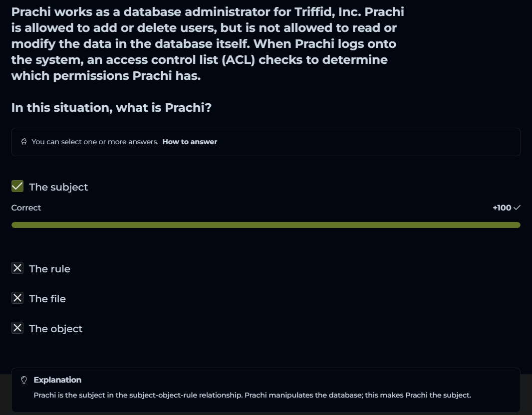Select the 'The subject' answer label

click(x=58, y=187)
